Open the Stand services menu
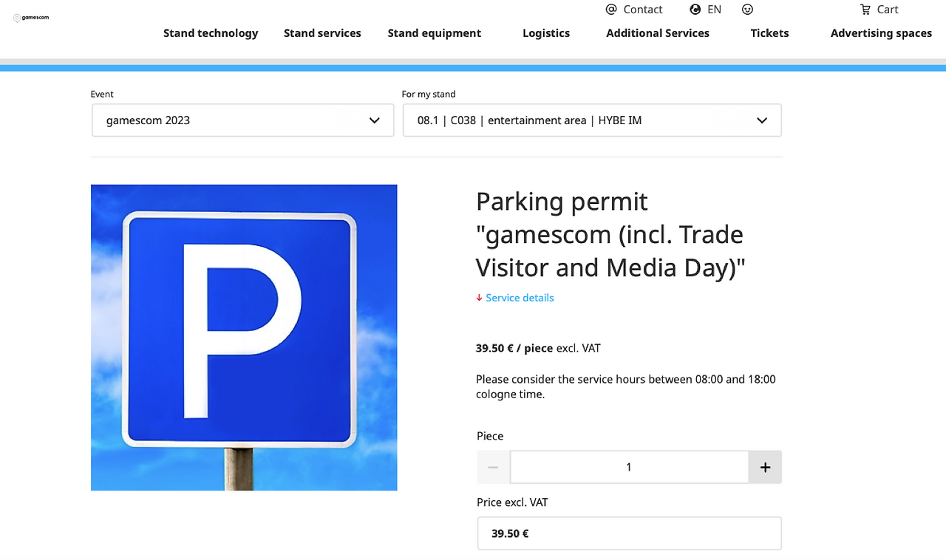The height and width of the screenshot is (560, 946). [322, 33]
